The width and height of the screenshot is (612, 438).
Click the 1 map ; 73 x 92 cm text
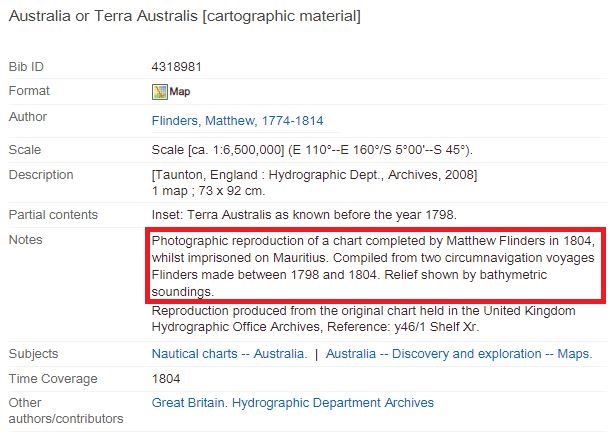point(208,191)
